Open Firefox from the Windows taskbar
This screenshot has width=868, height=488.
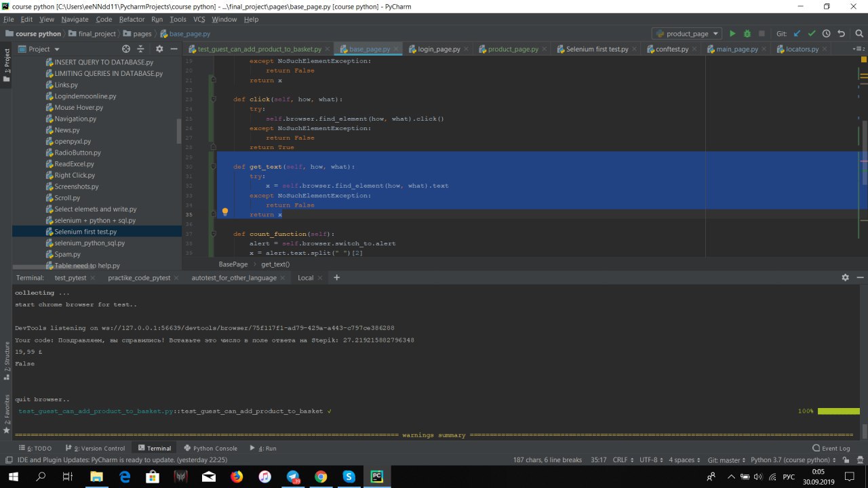237,476
